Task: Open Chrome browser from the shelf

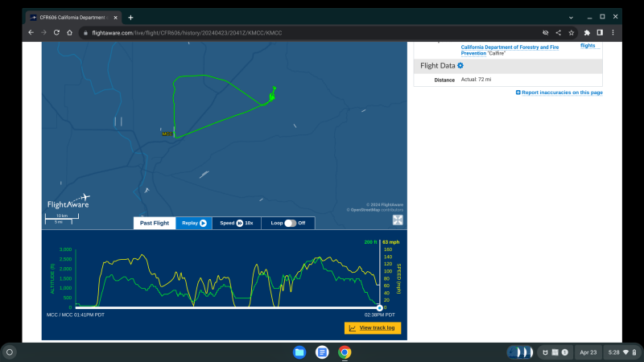Action: pyautogui.click(x=345, y=352)
